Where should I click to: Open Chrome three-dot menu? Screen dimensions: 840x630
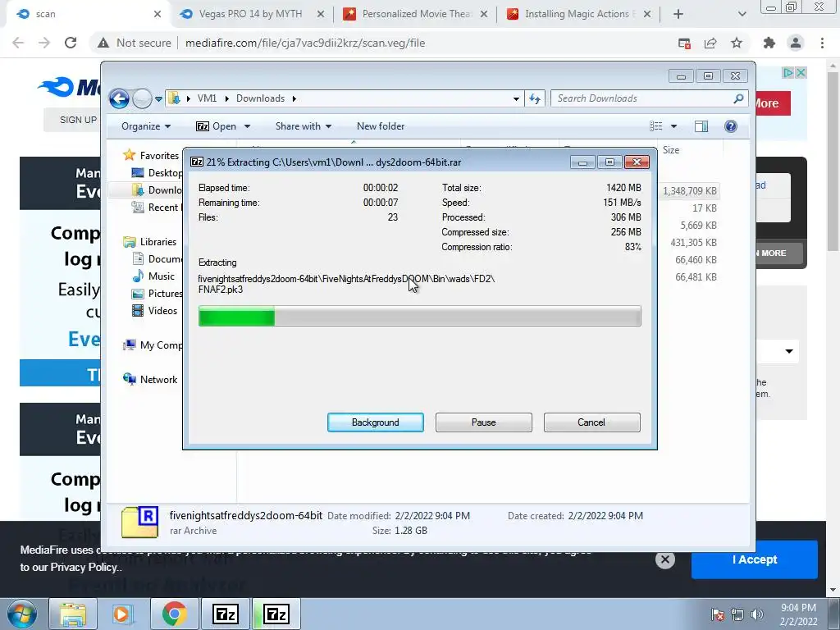click(x=822, y=43)
